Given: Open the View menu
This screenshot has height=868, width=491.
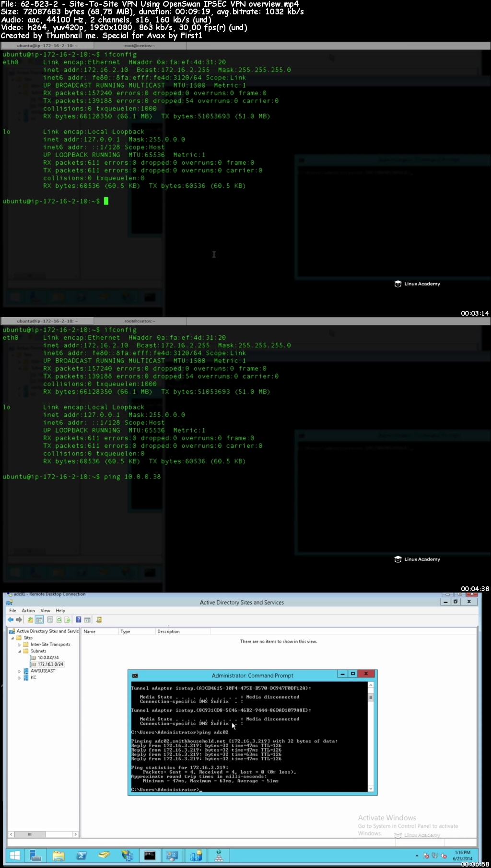Looking at the screenshot, I should click(45, 610).
